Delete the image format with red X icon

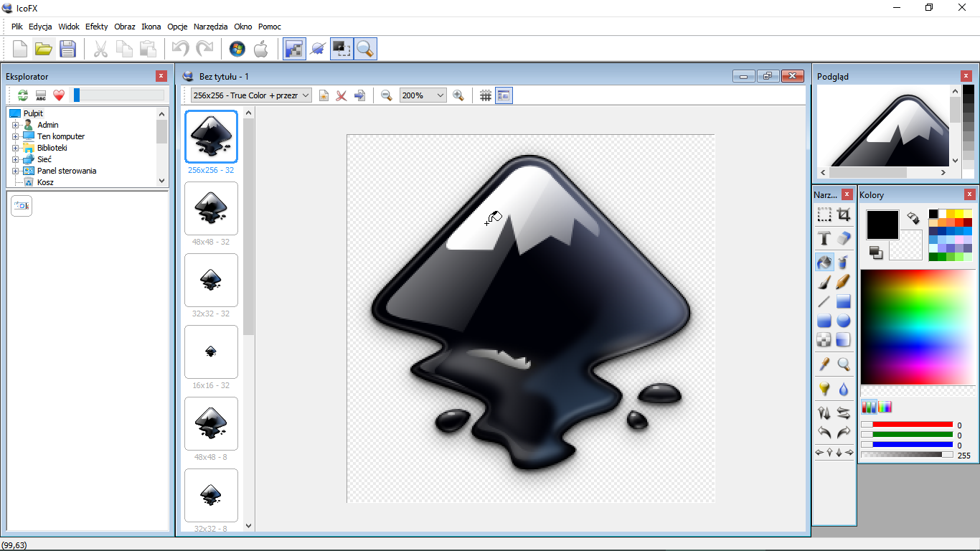click(341, 95)
